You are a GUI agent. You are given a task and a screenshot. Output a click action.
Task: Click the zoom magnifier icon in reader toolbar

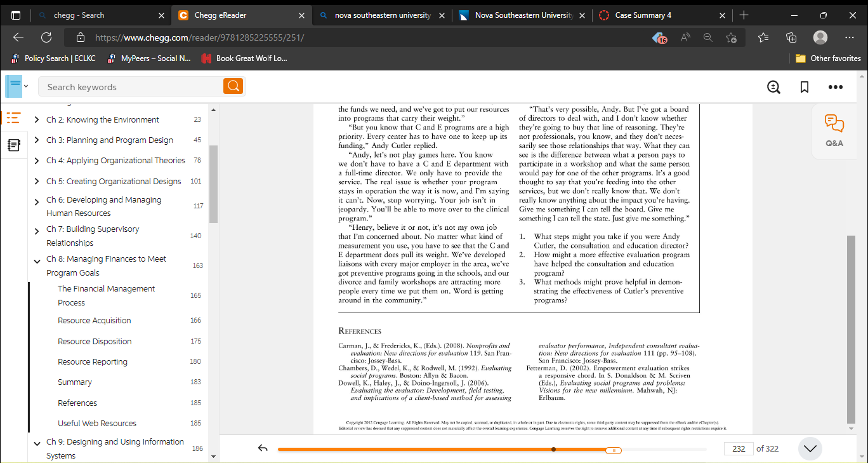click(x=773, y=87)
